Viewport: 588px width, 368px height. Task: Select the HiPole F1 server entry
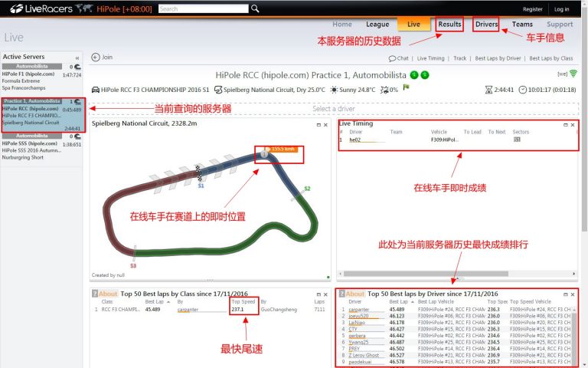[x=41, y=77]
